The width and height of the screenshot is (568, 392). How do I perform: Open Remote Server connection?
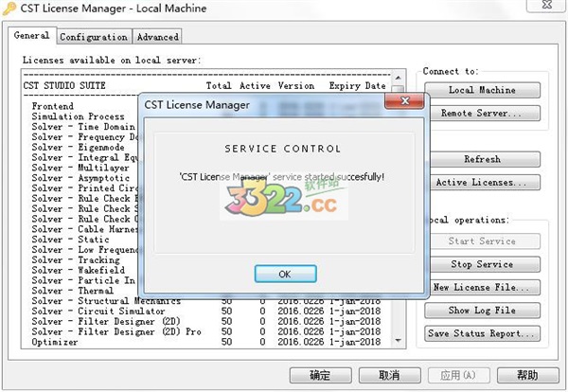pos(482,113)
